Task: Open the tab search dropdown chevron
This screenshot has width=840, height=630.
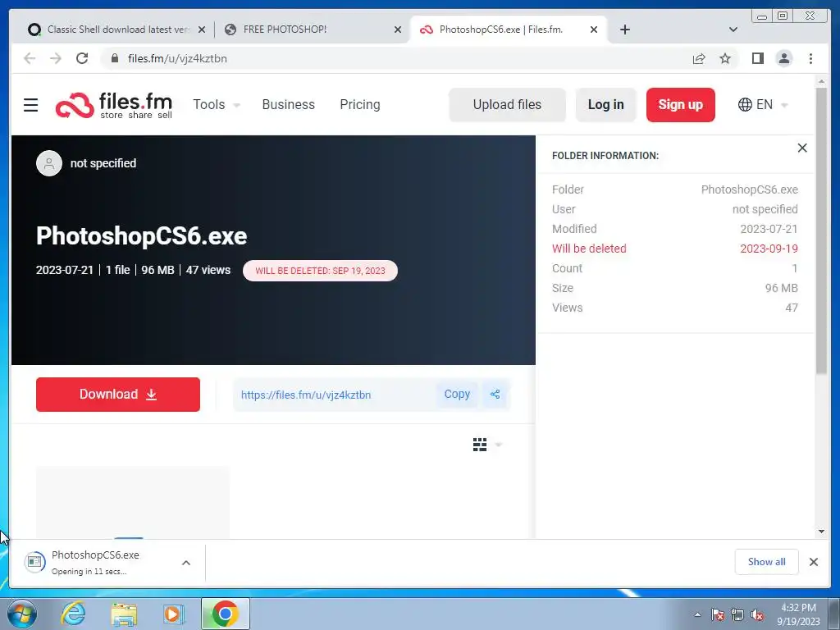Action: (x=733, y=30)
